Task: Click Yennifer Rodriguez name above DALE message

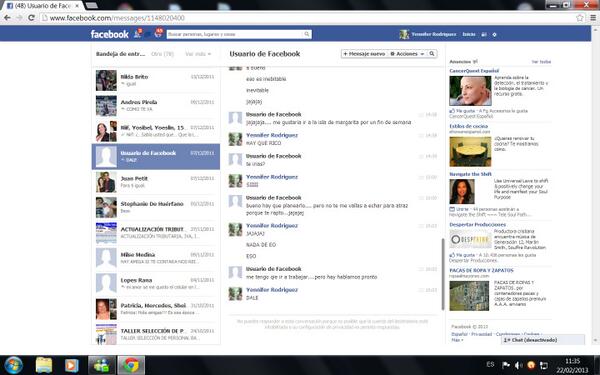Action: click(x=272, y=290)
